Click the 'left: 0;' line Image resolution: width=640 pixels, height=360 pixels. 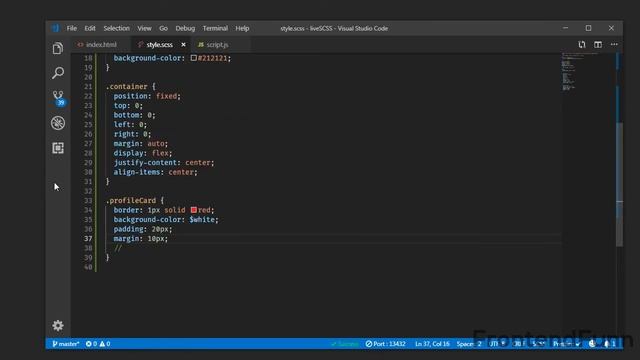coord(130,124)
